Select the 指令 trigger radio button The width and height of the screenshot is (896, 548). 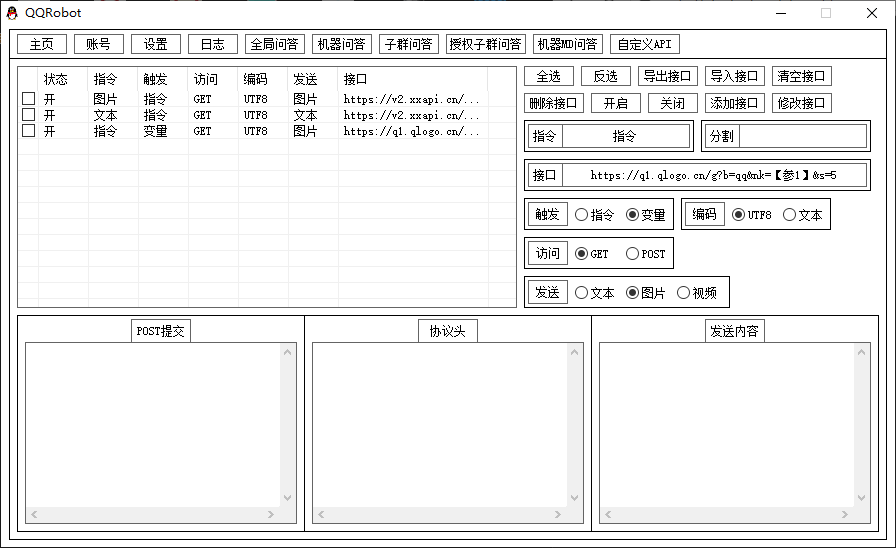click(582, 215)
